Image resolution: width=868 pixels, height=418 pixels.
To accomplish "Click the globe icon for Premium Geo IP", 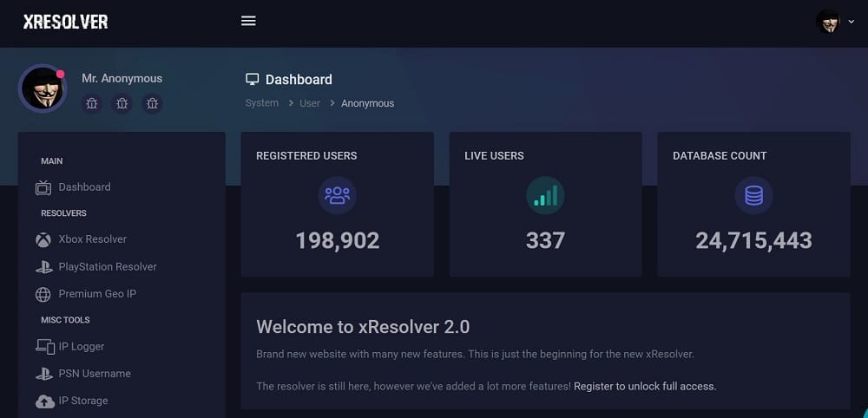I will pos(43,294).
